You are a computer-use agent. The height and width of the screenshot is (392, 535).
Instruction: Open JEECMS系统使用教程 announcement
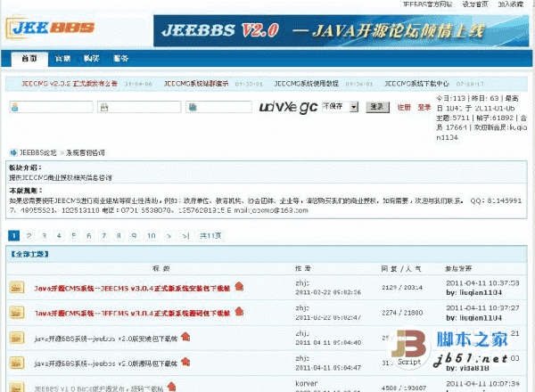tap(307, 84)
